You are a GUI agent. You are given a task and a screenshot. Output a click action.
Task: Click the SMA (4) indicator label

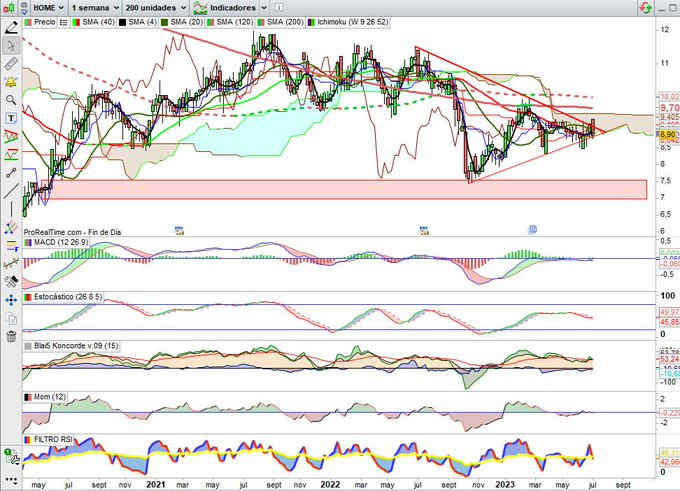tap(138, 22)
